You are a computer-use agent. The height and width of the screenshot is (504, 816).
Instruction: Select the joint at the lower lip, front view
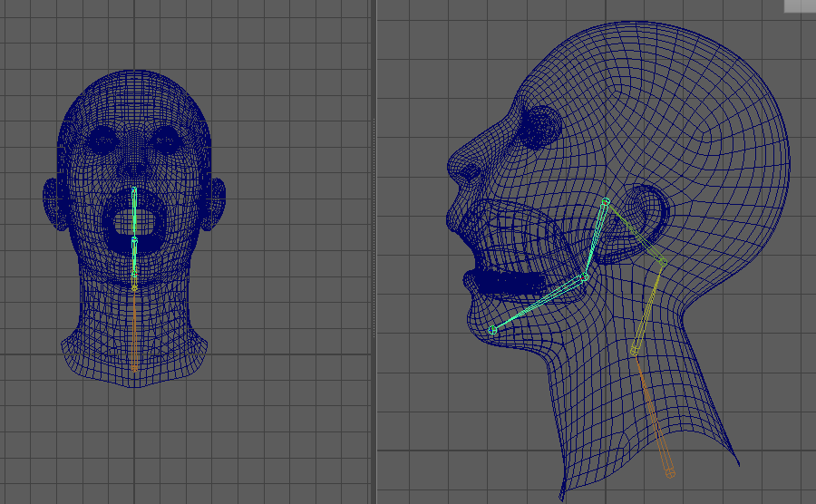134,240
